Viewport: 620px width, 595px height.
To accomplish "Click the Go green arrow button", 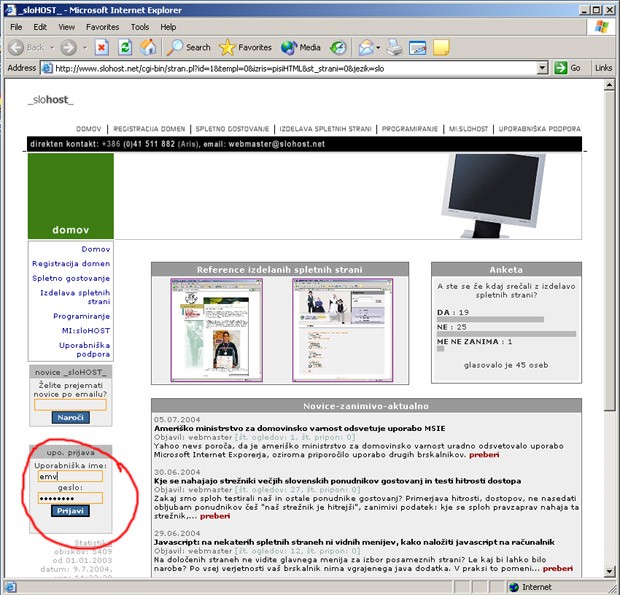I will 567,68.
